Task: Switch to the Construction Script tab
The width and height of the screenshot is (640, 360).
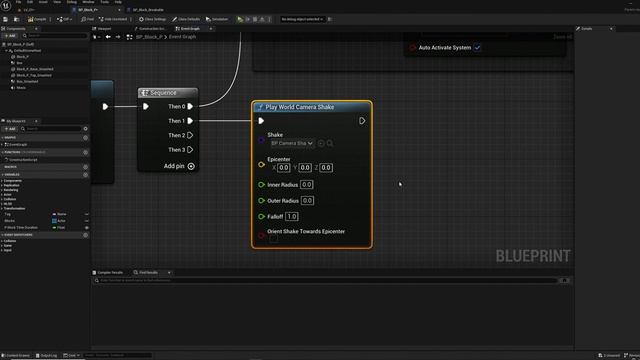Action: (x=150, y=29)
